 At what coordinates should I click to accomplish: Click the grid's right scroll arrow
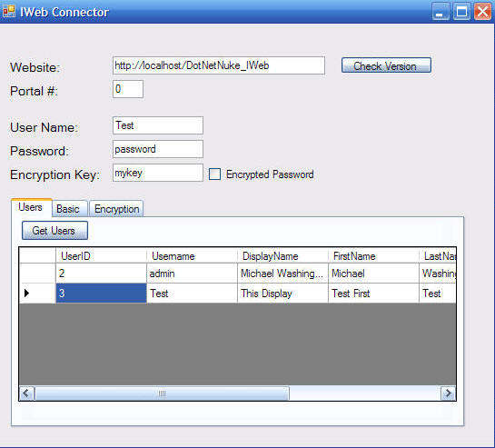(448, 393)
